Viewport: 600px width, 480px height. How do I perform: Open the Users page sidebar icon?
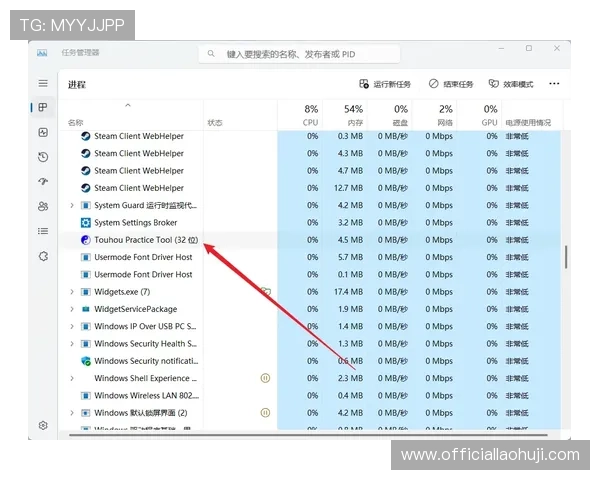coord(43,206)
